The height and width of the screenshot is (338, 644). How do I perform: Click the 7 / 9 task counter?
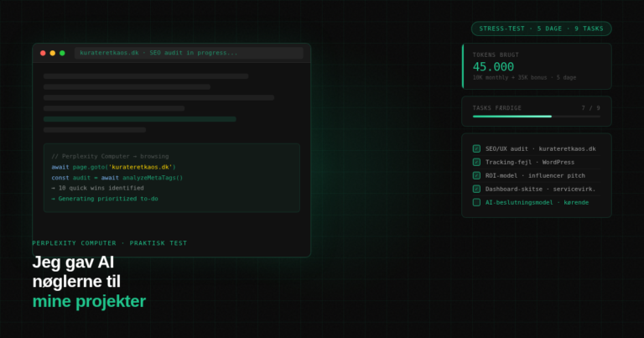[590, 107]
